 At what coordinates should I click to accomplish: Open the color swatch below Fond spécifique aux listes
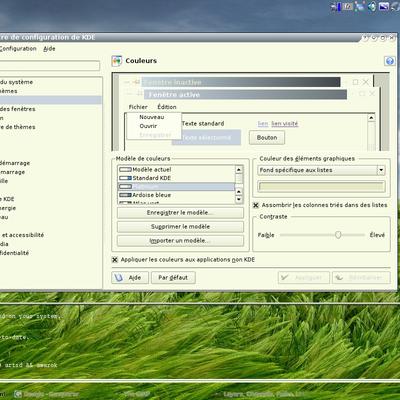tap(321, 187)
